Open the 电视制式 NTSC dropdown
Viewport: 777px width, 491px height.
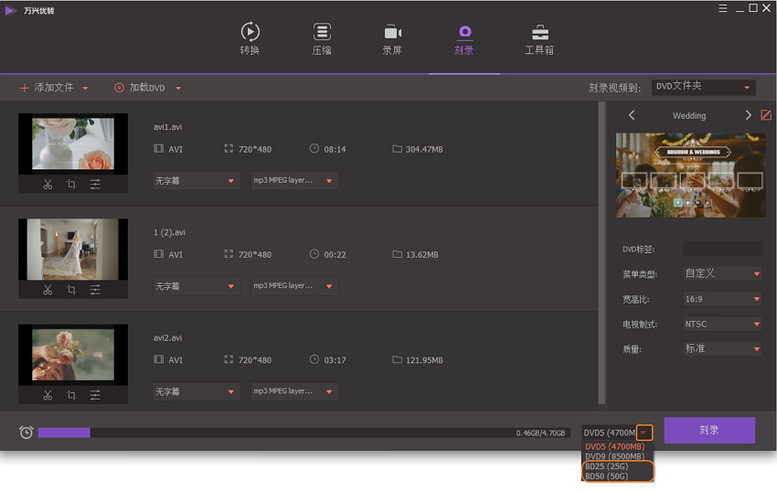point(722,324)
